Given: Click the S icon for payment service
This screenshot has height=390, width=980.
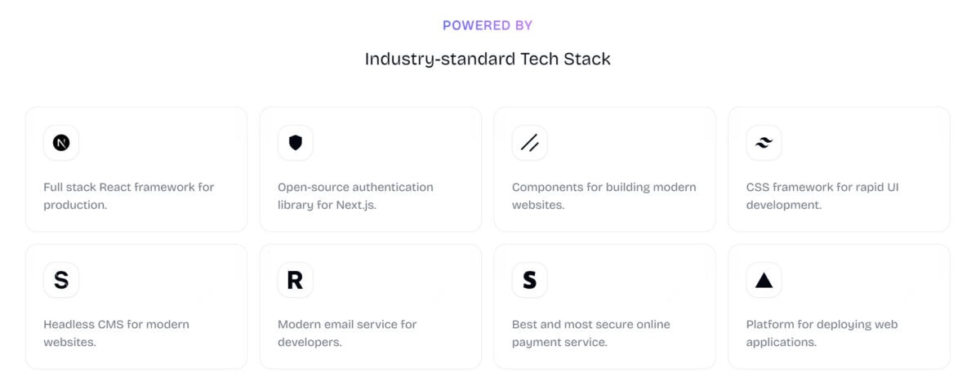Looking at the screenshot, I should [529, 280].
